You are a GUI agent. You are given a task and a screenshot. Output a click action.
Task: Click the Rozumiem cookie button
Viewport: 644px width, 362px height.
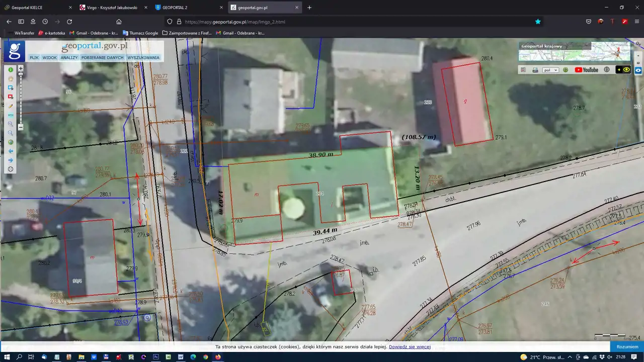[627, 346]
